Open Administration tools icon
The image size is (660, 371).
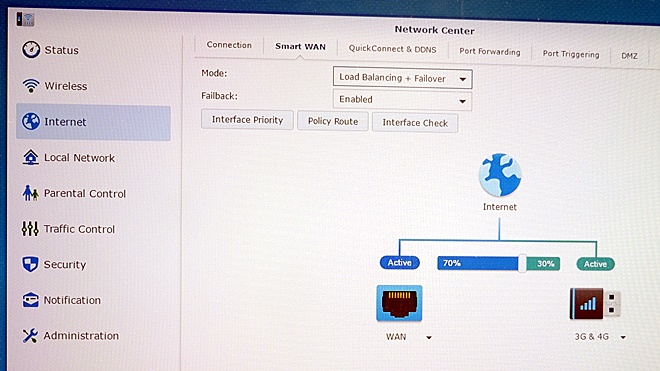30,336
